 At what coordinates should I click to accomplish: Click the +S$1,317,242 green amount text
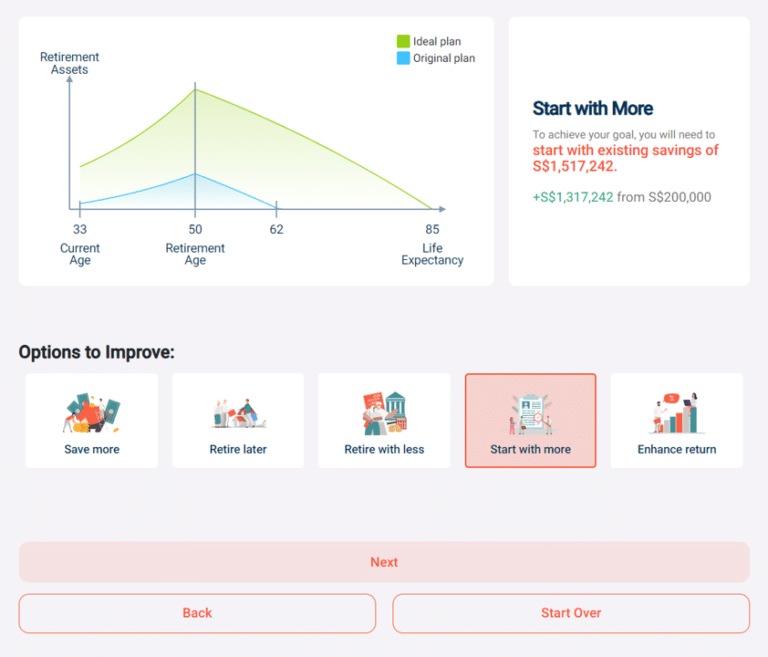pos(573,197)
